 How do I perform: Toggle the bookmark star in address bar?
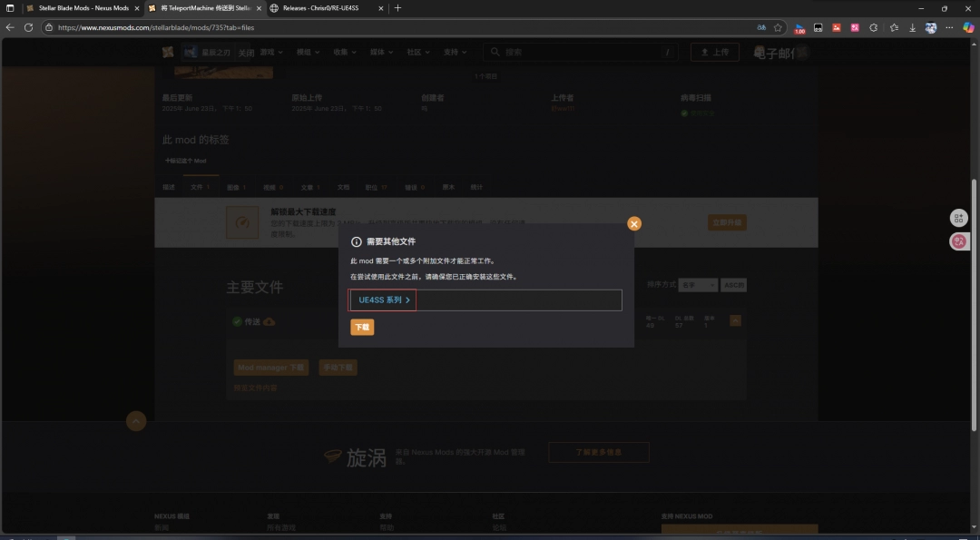(778, 27)
